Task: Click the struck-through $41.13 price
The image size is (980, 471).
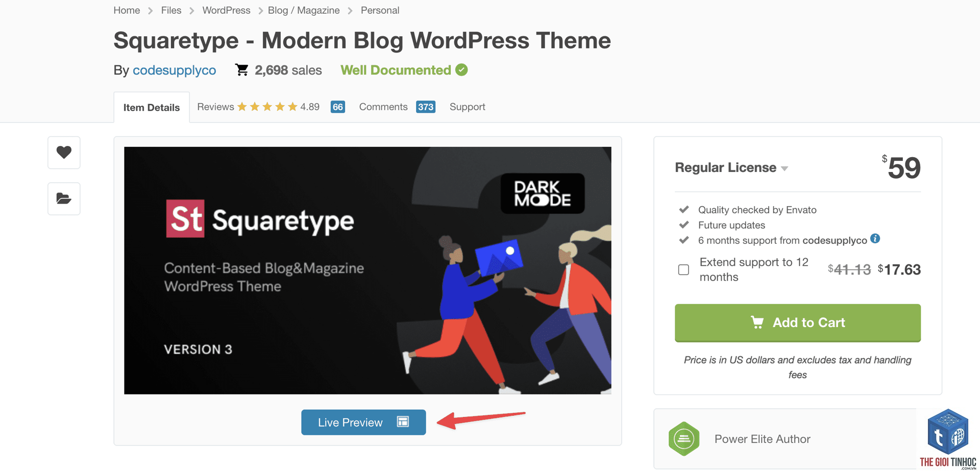Action: [x=849, y=269]
